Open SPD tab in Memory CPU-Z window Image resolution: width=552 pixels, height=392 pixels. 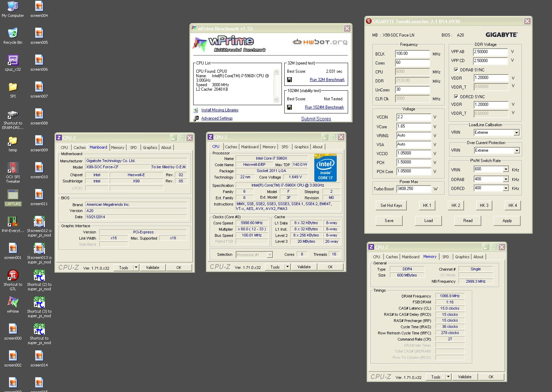pyautogui.click(x=446, y=257)
